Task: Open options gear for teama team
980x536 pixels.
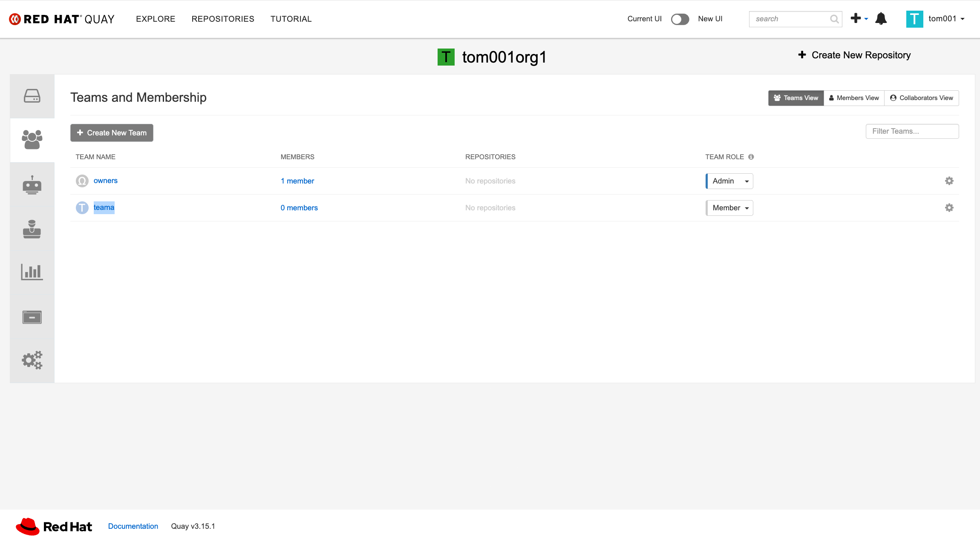Action: (x=949, y=208)
